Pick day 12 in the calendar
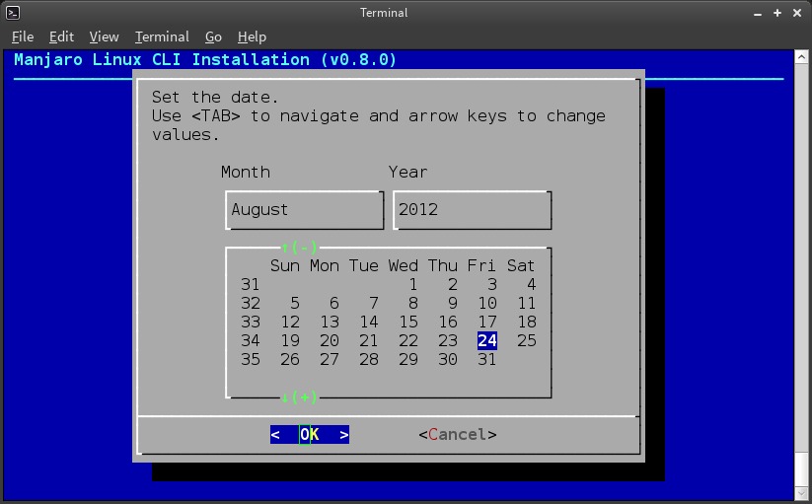This screenshot has width=812, height=504. [290, 322]
